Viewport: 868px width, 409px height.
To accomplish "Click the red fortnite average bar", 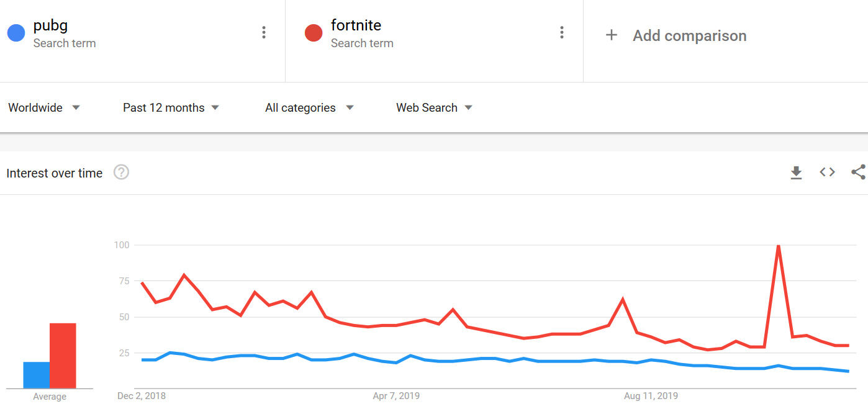I will point(63,356).
